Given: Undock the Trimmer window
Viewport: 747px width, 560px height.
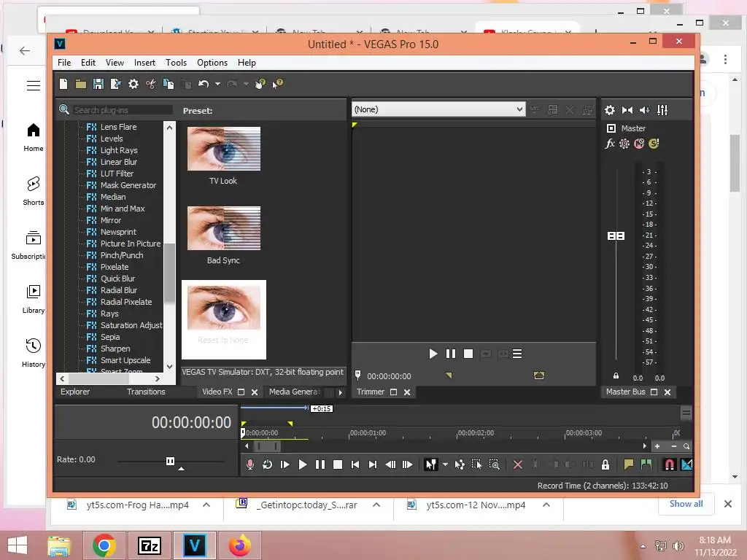Looking at the screenshot, I should pos(393,392).
